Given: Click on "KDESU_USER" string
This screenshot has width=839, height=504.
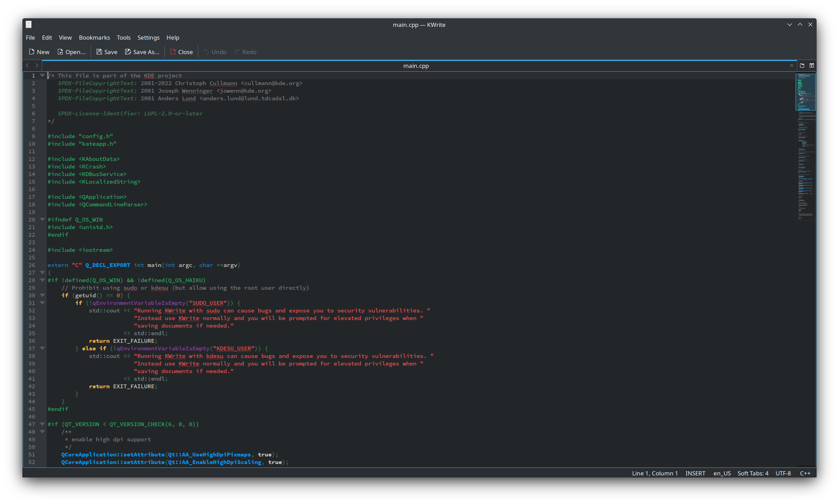Looking at the screenshot, I should pyautogui.click(x=234, y=348).
